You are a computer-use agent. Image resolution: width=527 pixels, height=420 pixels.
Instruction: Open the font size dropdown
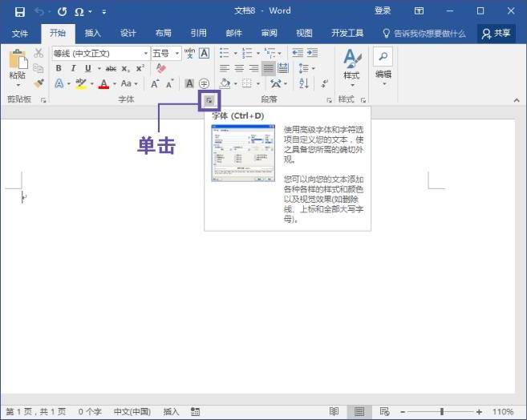(x=176, y=54)
